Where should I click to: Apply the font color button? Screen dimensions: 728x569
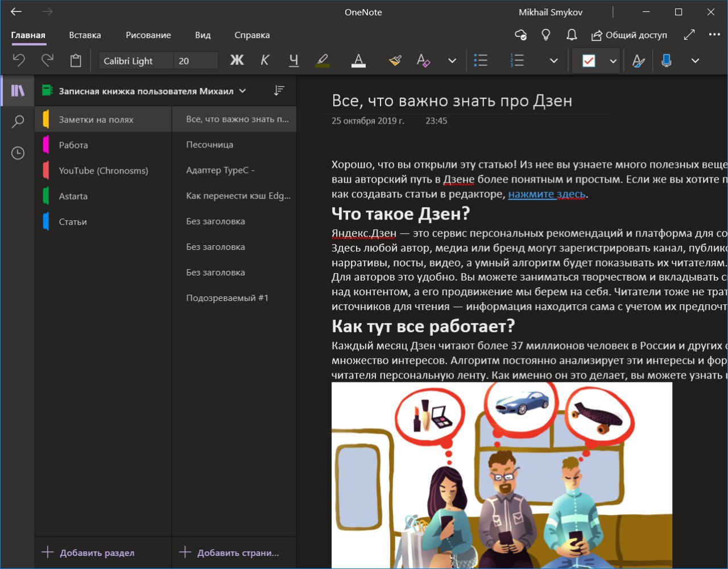click(x=358, y=60)
